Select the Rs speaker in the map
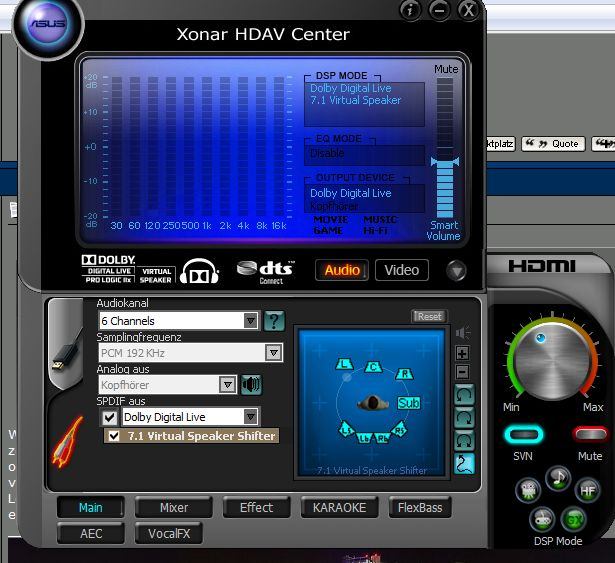The image size is (615, 563). [400, 430]
